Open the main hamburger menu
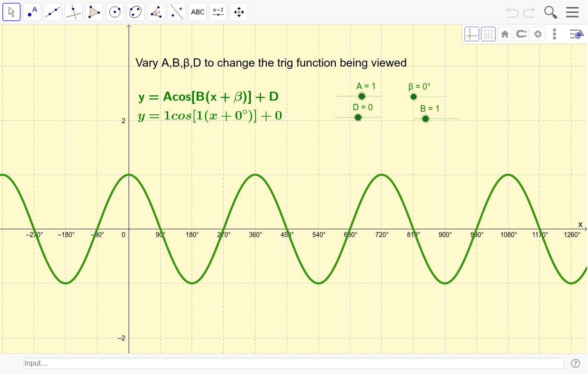The image size is (588, 374). [x=572, y=12]
